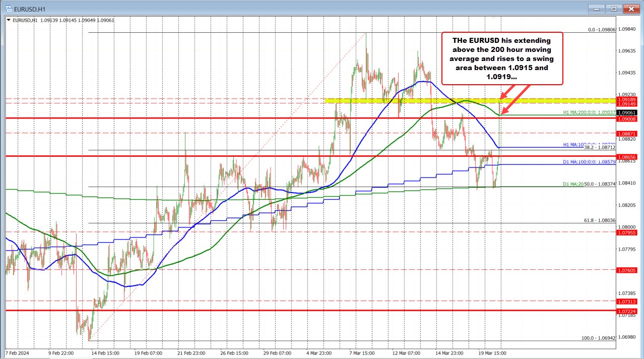Click the 1.09008 highlighted price marker

(627, 118)
